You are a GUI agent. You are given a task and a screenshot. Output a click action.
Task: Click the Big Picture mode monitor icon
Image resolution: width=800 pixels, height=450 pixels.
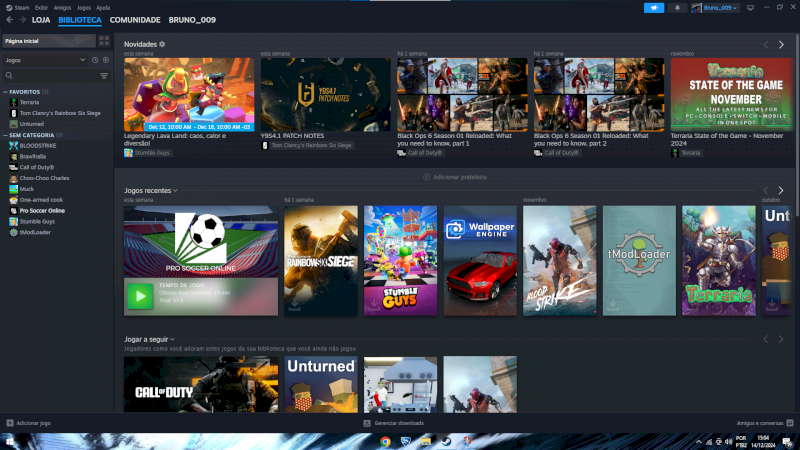pyautogui.click(x=750, y=8)
